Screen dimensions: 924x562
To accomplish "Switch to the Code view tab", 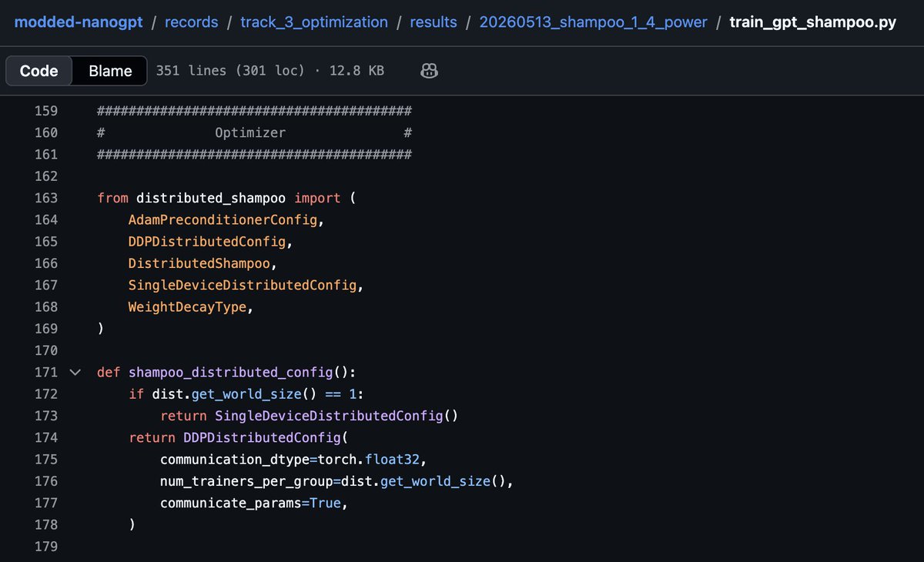I will (39, 71).
